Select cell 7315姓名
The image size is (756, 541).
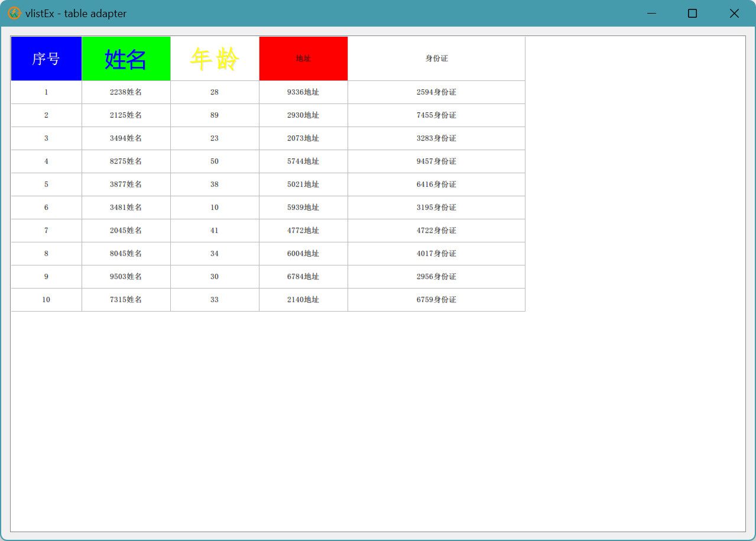click(126, 300)
